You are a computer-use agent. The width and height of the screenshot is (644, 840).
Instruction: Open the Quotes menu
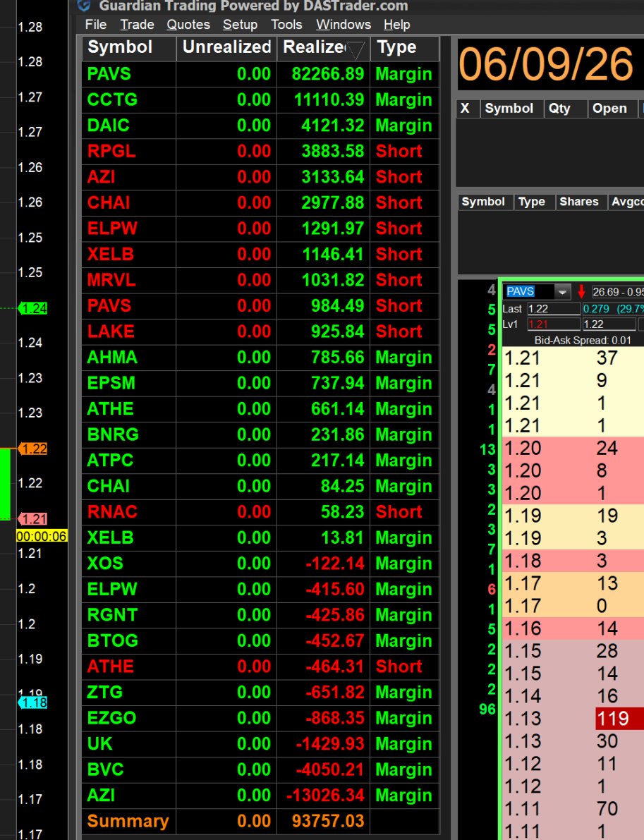click(188, 25)
